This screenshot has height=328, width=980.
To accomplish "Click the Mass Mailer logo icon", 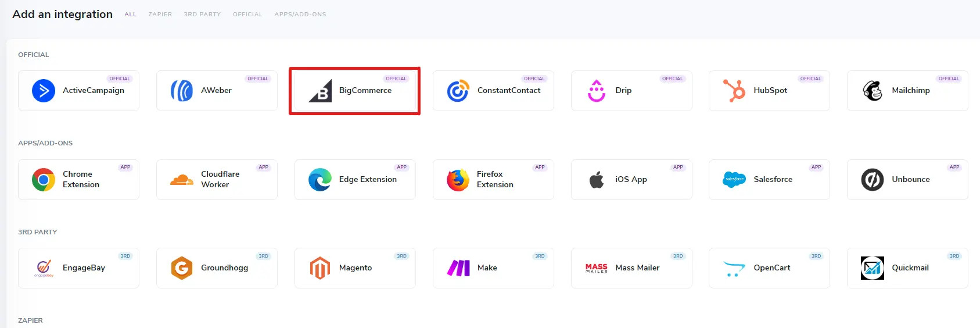I will (597, 268).
